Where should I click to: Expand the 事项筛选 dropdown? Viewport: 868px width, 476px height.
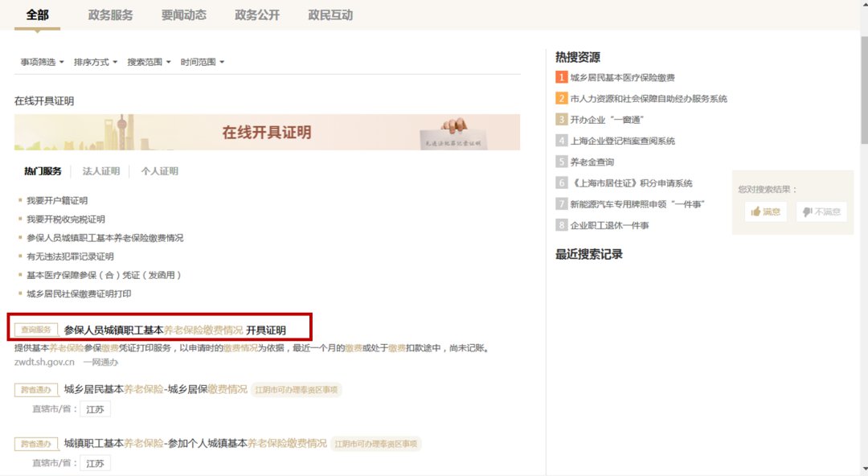[42, 62]
